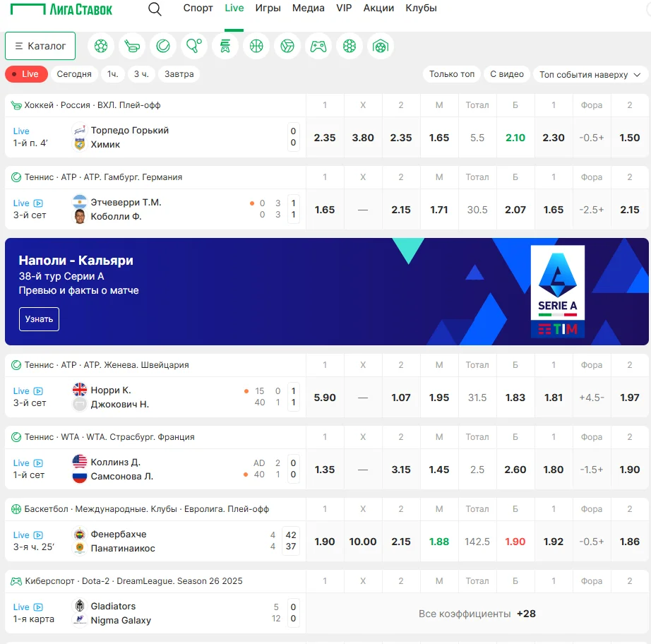
Task: Click the 'Узнать' banner button
Action: pyautogui.click(x=39, y=319)
